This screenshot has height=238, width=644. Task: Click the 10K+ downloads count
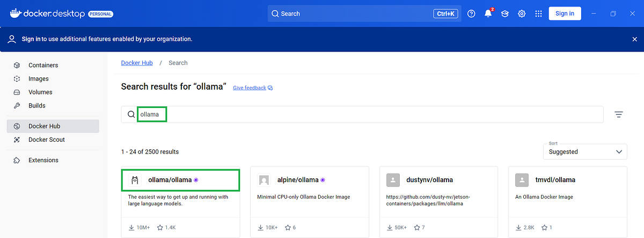(x=268, y=228)
